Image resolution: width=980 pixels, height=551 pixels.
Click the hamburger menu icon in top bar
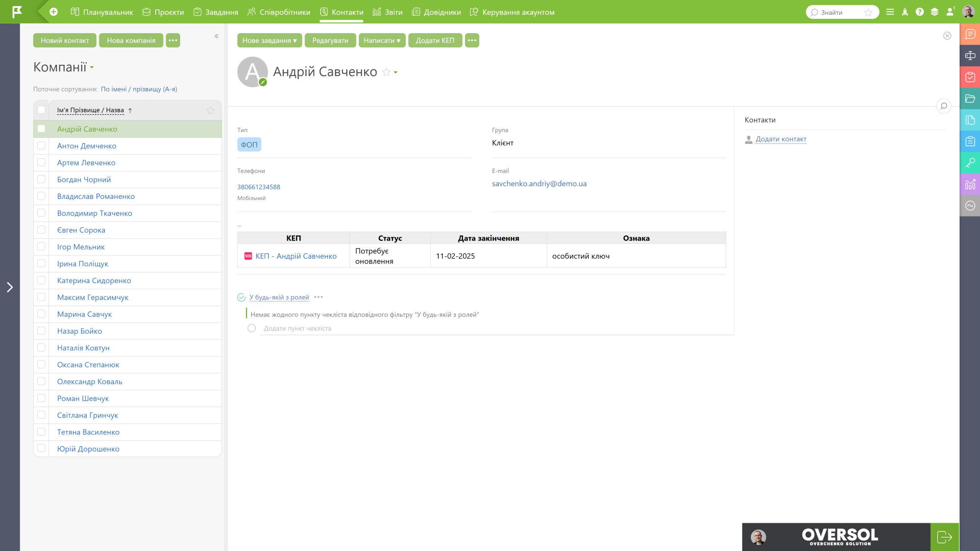click(x=890, y=12)
